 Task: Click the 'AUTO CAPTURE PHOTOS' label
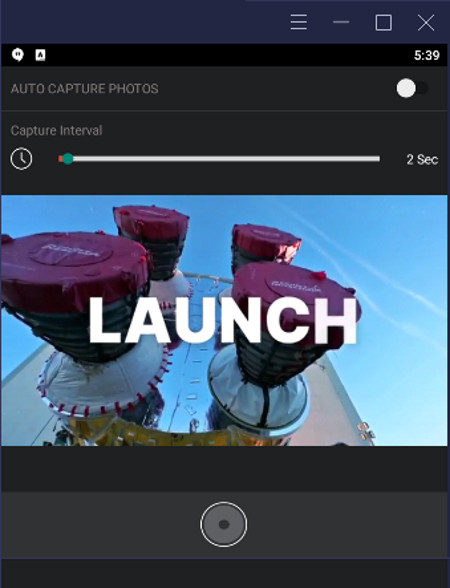(x=84, y=89)
